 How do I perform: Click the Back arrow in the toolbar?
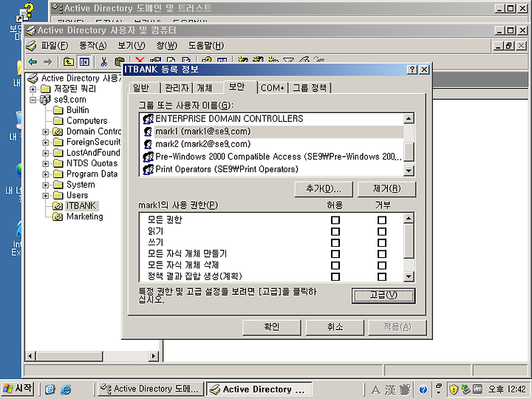(33, 62)
